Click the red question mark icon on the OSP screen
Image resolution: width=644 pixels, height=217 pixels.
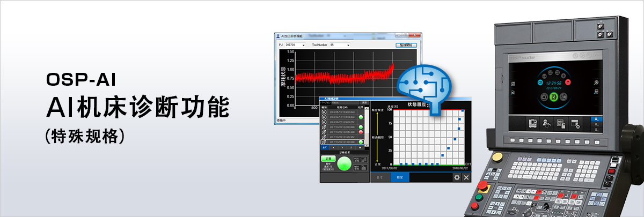pyautogui.click(x=568, y=82)
